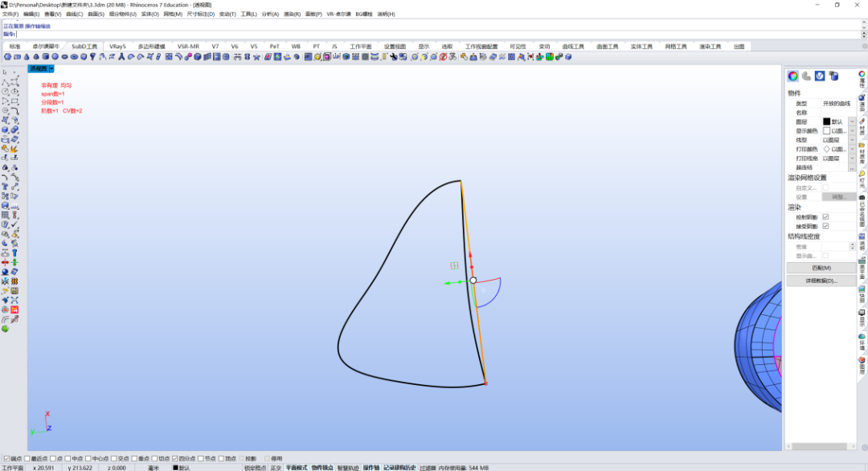This screenshot has width=868, height=471.
Task: Click the 详细数据(D)... button
Action: coord(821,281)
